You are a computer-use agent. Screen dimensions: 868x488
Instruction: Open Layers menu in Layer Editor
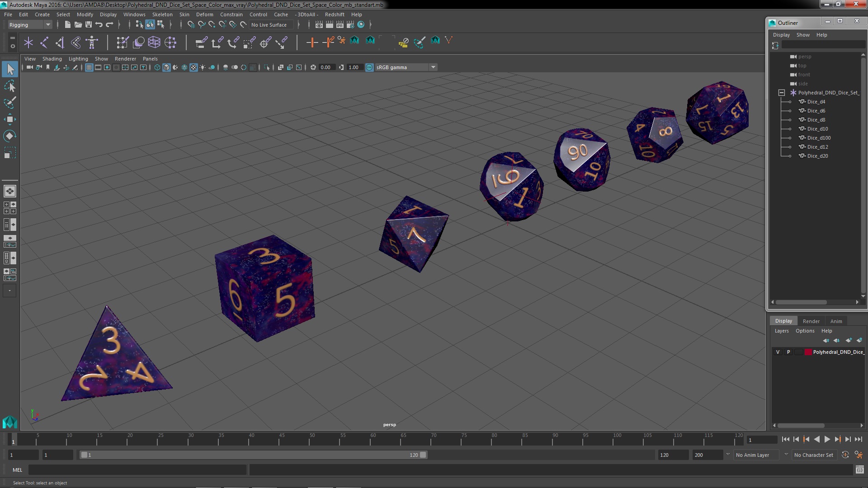[781, 331]
